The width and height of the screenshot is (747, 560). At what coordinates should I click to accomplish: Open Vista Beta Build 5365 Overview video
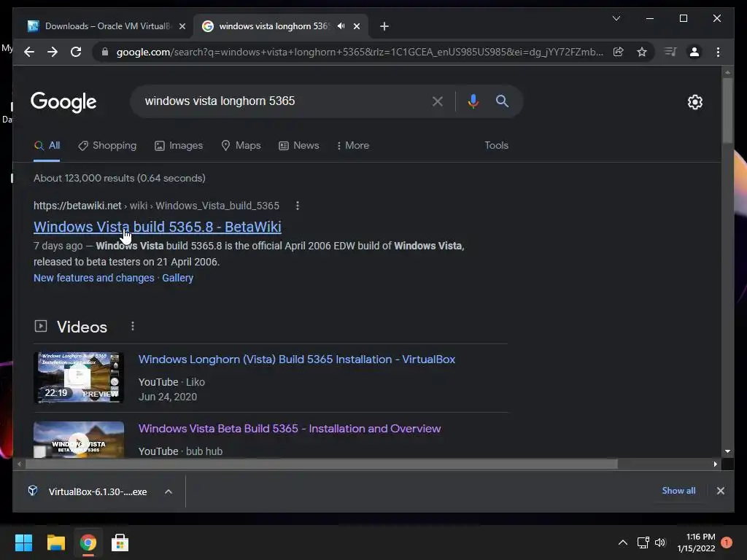tap(290, 429)
